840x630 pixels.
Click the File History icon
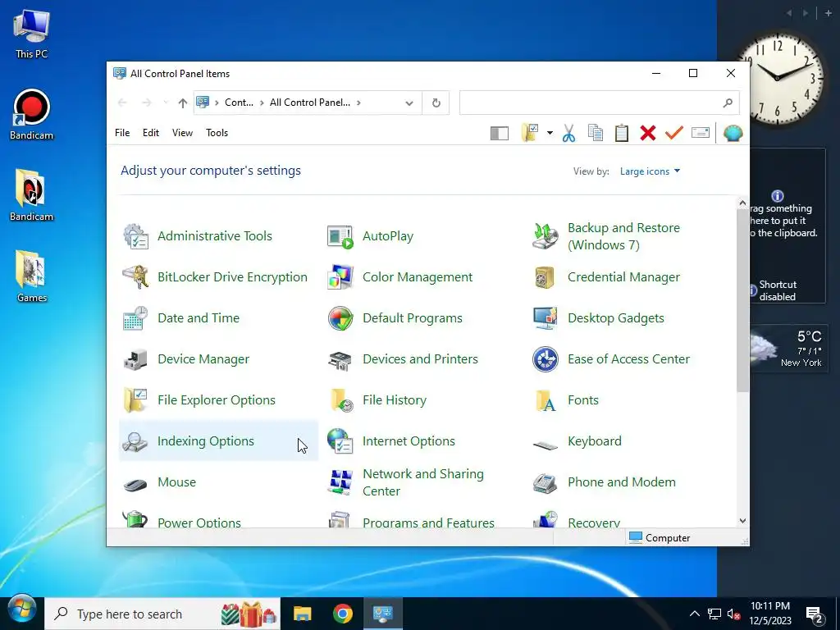(x=340, y=400)
